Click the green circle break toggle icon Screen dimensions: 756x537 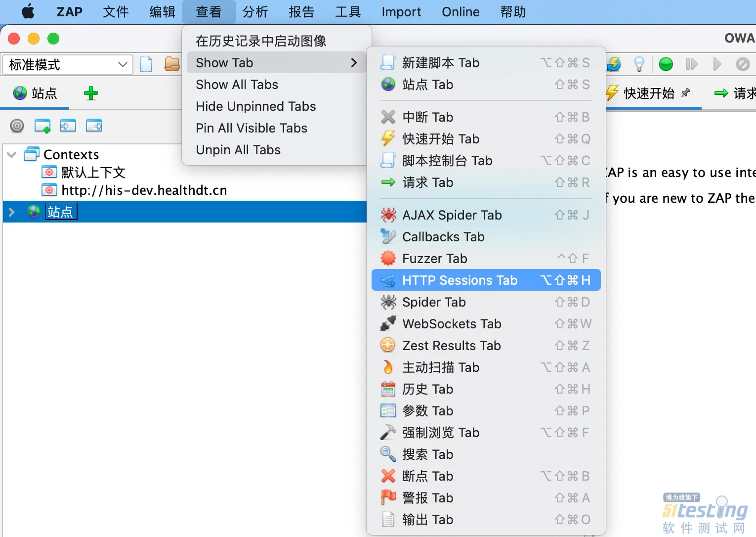click(666, 64)
